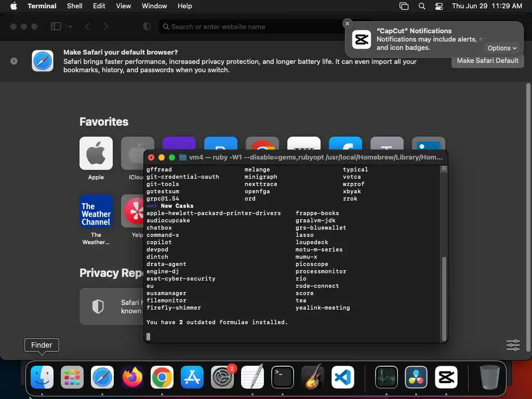Open Firefox from the dock

[132, 377]
